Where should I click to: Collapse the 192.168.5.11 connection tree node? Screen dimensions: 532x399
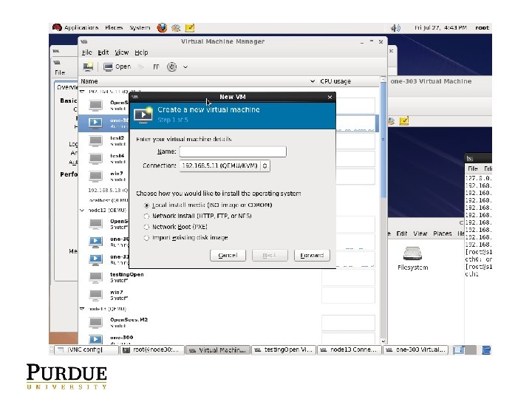[x=82, y=92]
